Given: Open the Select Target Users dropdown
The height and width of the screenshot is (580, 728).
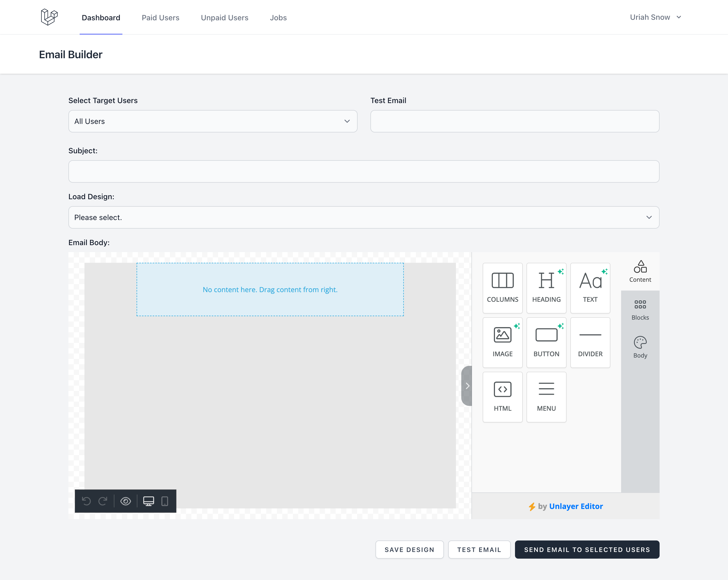Looking at the screenshot, I should point(212,121).
